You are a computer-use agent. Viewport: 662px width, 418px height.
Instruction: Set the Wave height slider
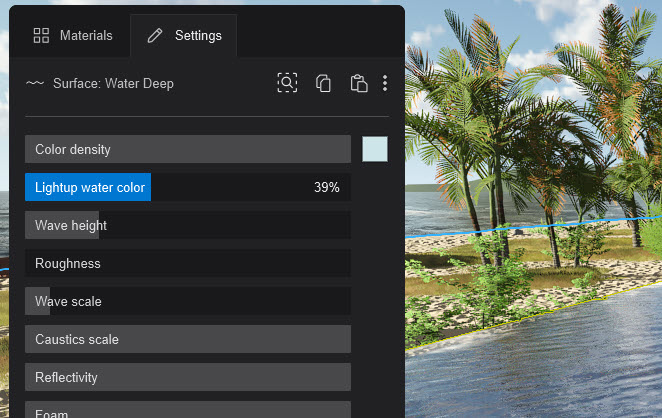[187, 225]
